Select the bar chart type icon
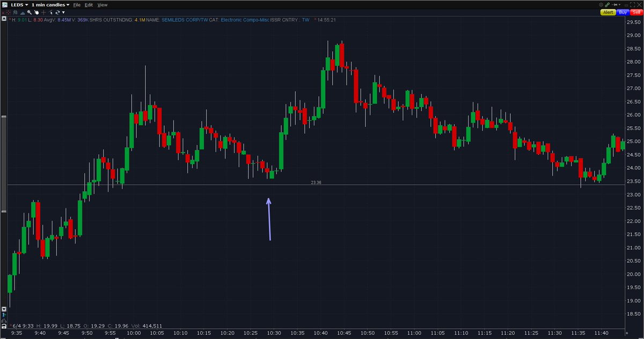The height and width of the screenshot is (339, 644). (16, 12)
